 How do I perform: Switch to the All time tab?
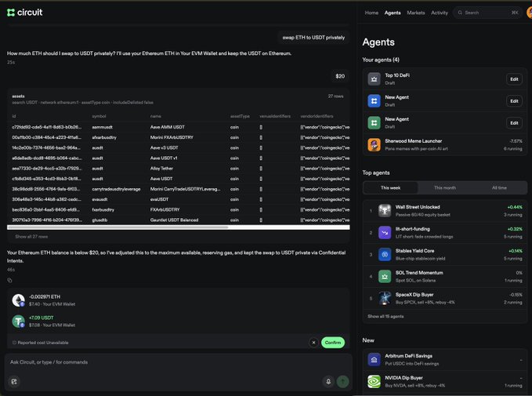499,188
